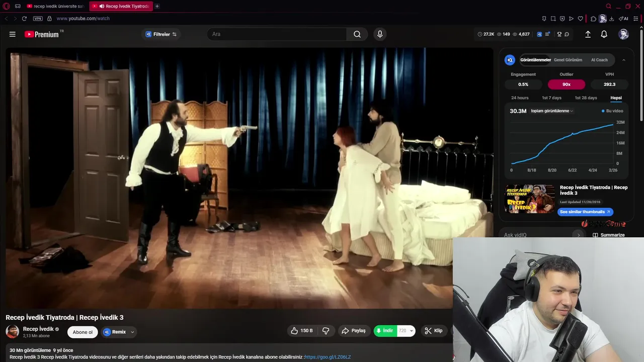The width and height of the screenshot is (644, 362).
Task: Open the Remix dropdown button
Action: coord(119,332)
